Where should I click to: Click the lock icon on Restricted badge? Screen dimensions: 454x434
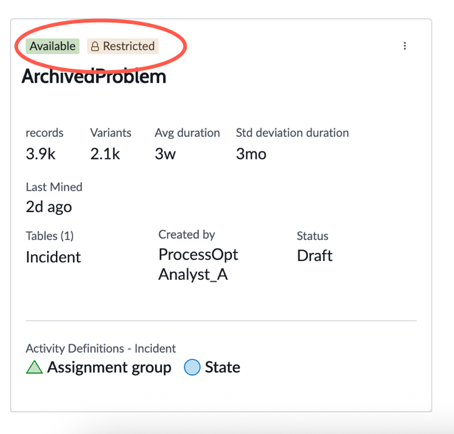[95, 46]
